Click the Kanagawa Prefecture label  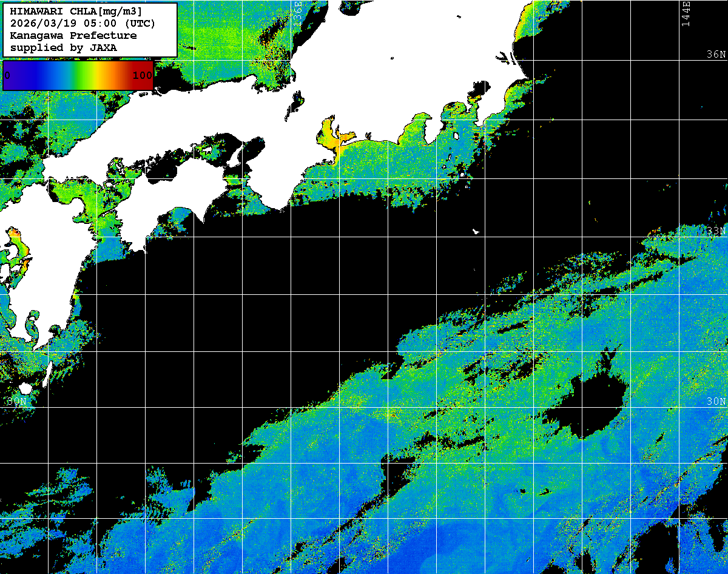click(73, 36)
